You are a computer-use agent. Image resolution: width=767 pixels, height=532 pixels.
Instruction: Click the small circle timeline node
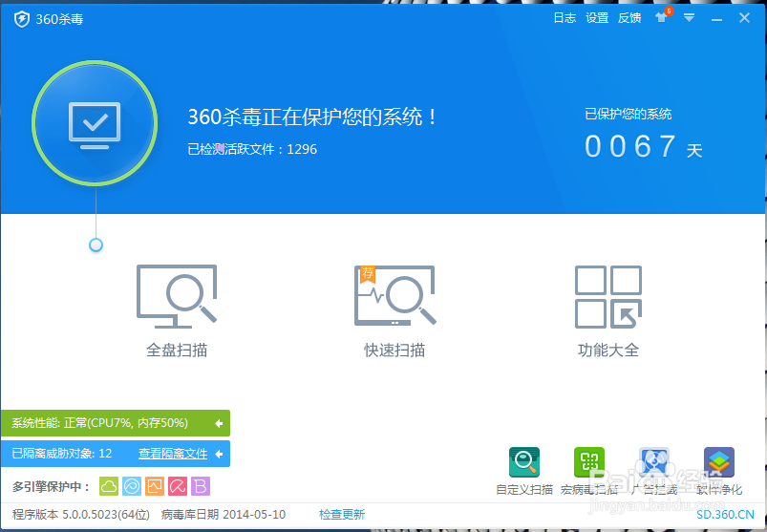[x=96, y=245]
